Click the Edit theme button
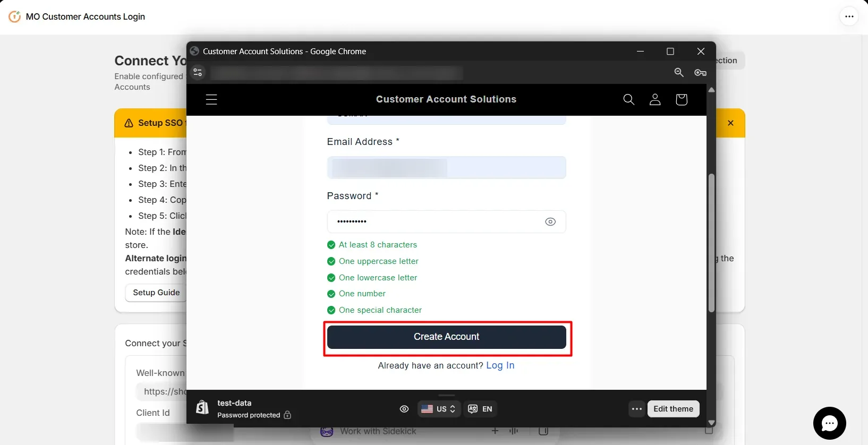The height and width of the screenshot is (445, 868). click(674, 409)
